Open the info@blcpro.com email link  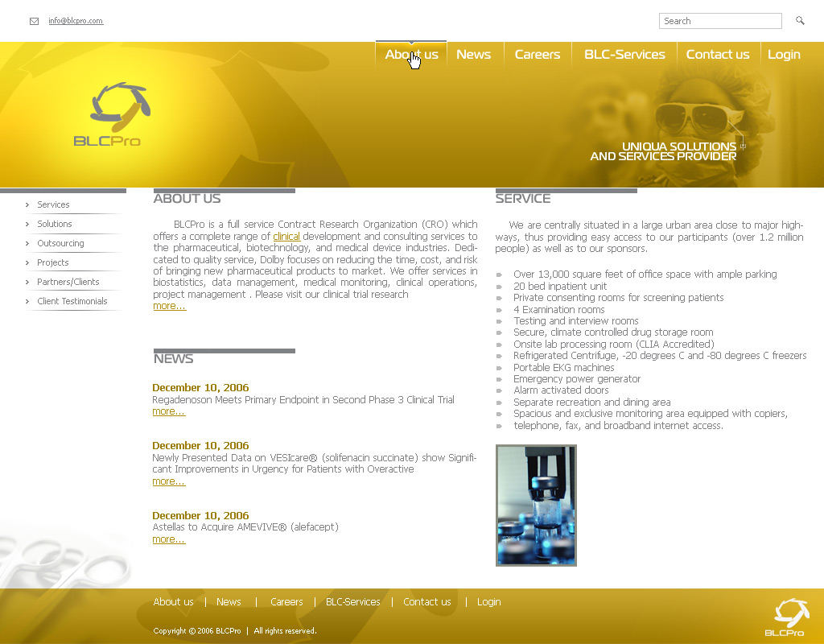(x=76, y=20)
